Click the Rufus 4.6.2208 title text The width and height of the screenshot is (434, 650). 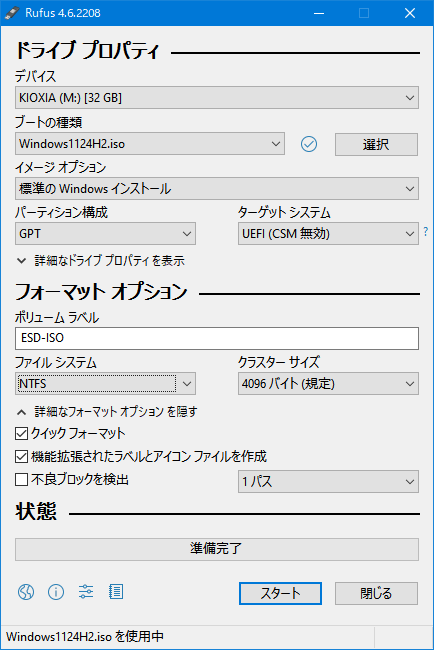pyautogui.click(x=63, y=13)
